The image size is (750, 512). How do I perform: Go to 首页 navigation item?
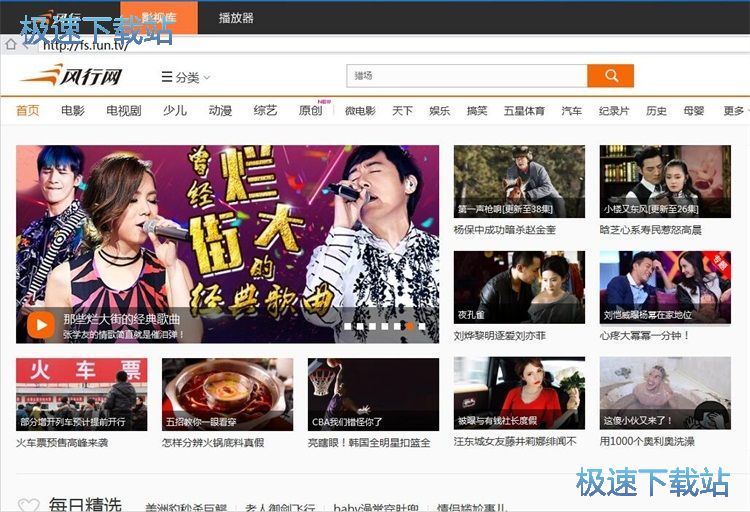pyautogui.click(x=28, y=111)
